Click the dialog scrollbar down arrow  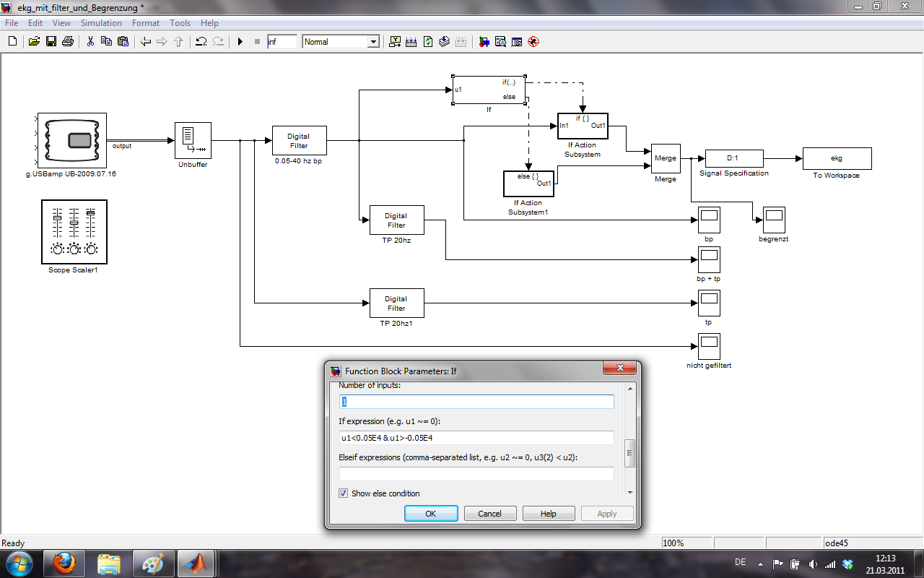[x=629, y=492]
